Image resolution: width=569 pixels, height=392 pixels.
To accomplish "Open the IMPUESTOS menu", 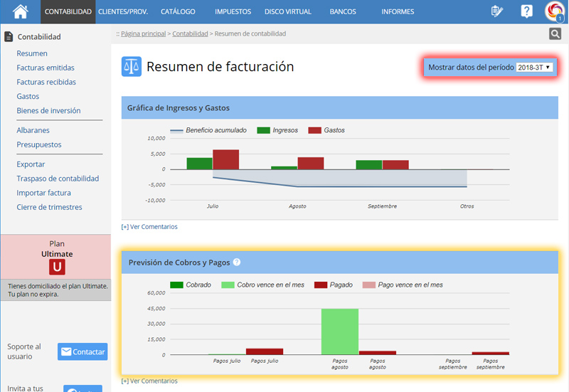I will coord(233,11).
